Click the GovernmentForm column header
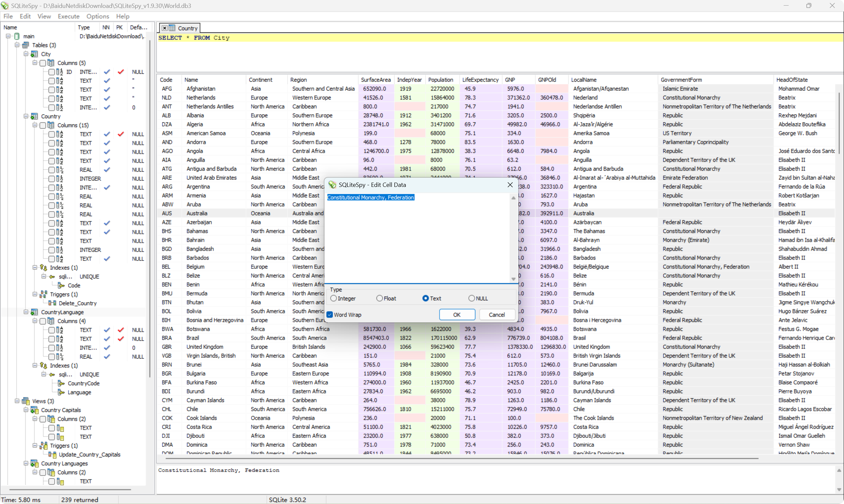This screenshot has height=504, width=844. pyautogui.click(x=681, y=79)
